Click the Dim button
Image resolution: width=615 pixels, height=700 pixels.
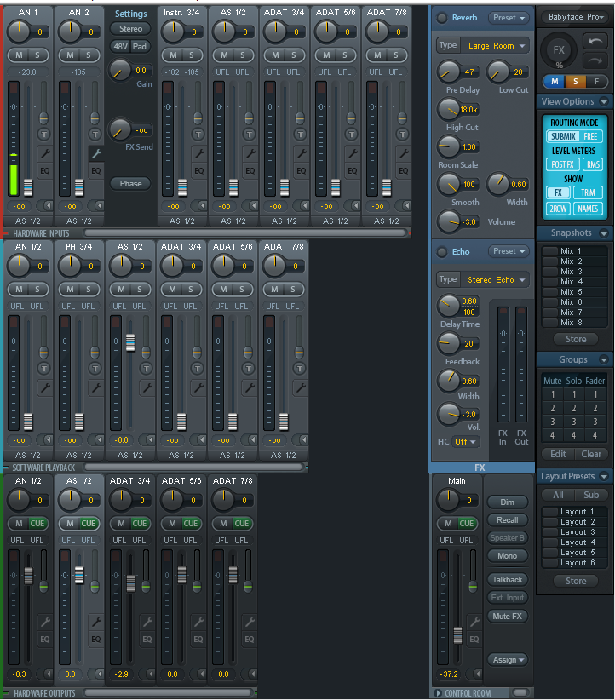click(x=508, y=502)
